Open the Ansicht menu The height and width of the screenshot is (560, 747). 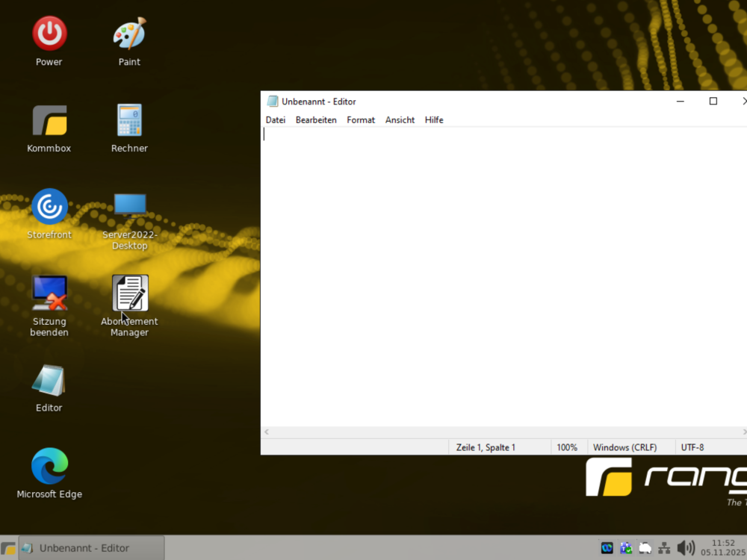tap(400, 120)
